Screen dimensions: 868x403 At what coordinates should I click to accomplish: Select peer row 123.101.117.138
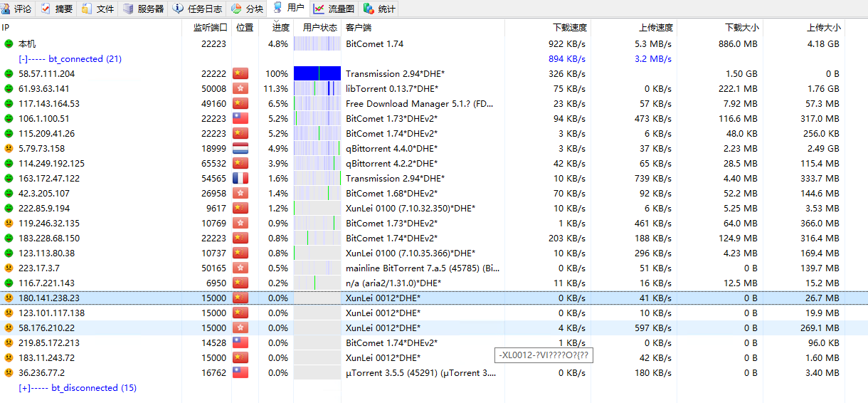point(434,313)
